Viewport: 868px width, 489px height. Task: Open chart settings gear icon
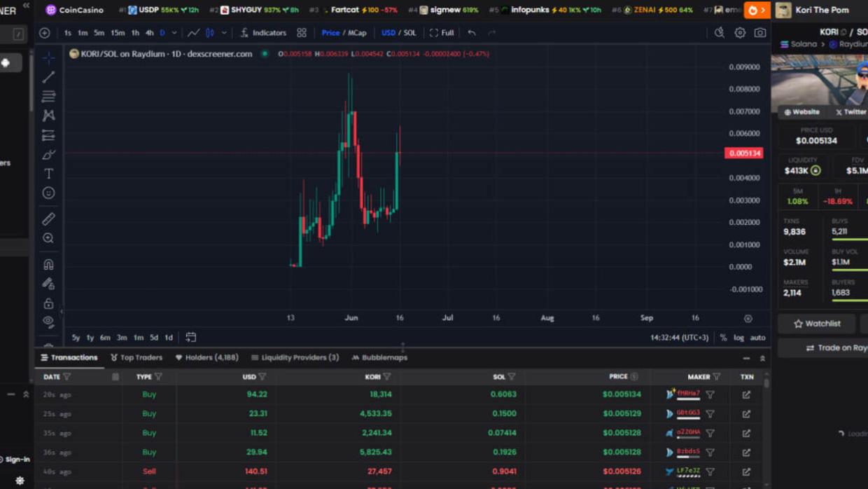point(740,33)
